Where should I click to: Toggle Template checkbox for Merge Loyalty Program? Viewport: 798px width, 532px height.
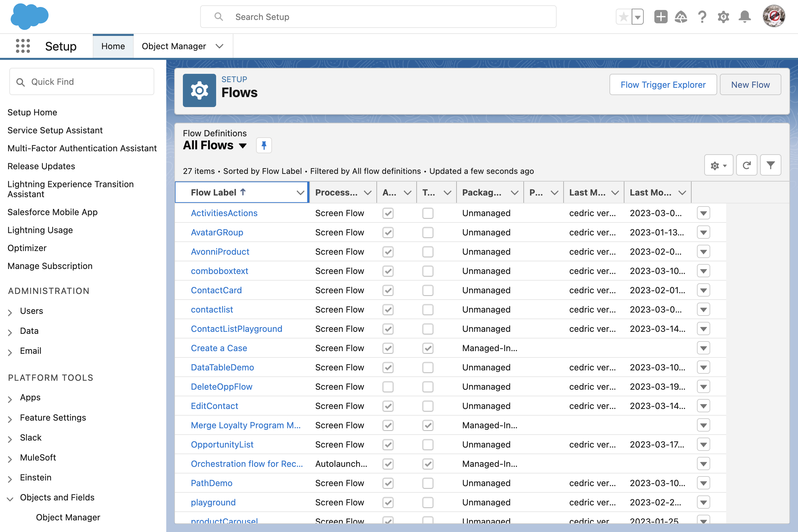click(428, 426)
